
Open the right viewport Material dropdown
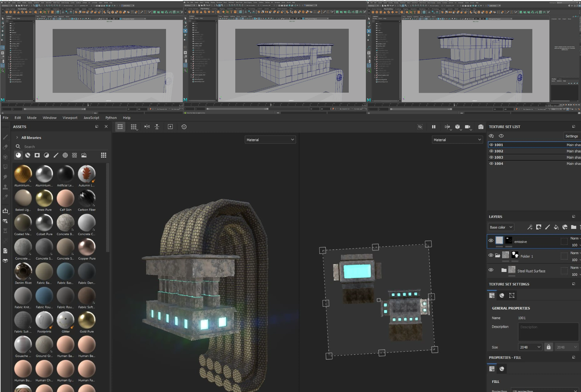457,140
